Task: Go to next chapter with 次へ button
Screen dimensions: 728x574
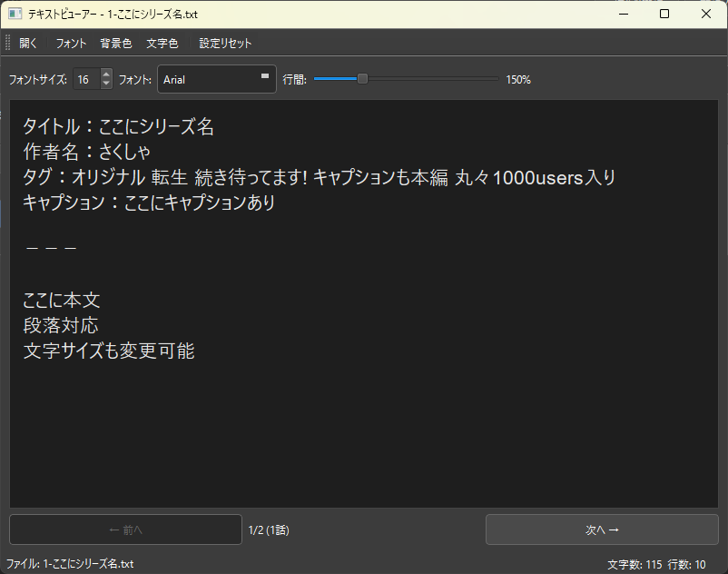Action: tap(601, 529)
